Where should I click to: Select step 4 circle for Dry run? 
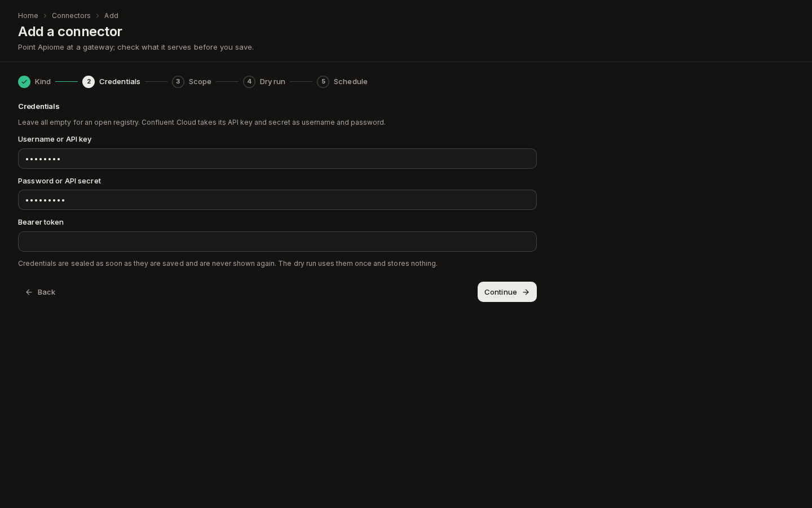point(249,82)
